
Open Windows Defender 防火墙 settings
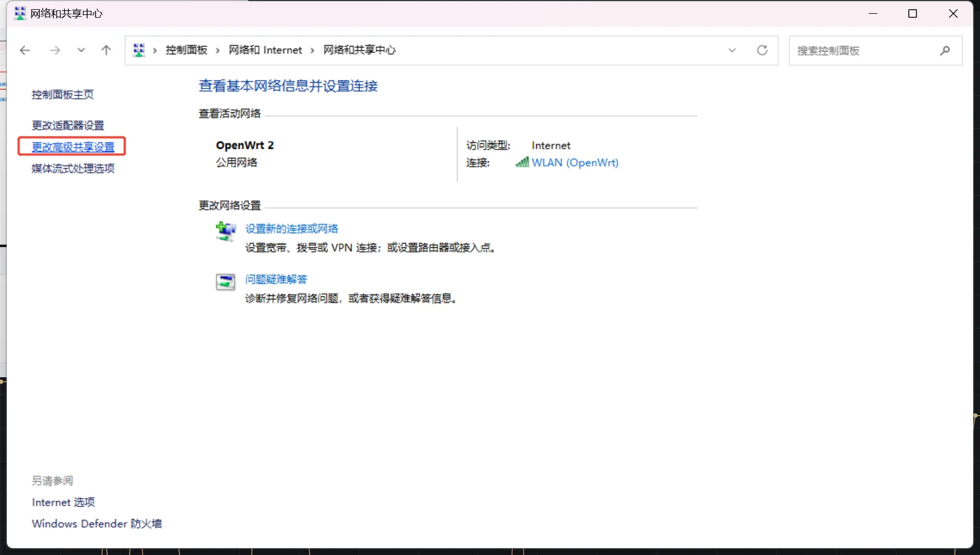click(x=96, y=523)
